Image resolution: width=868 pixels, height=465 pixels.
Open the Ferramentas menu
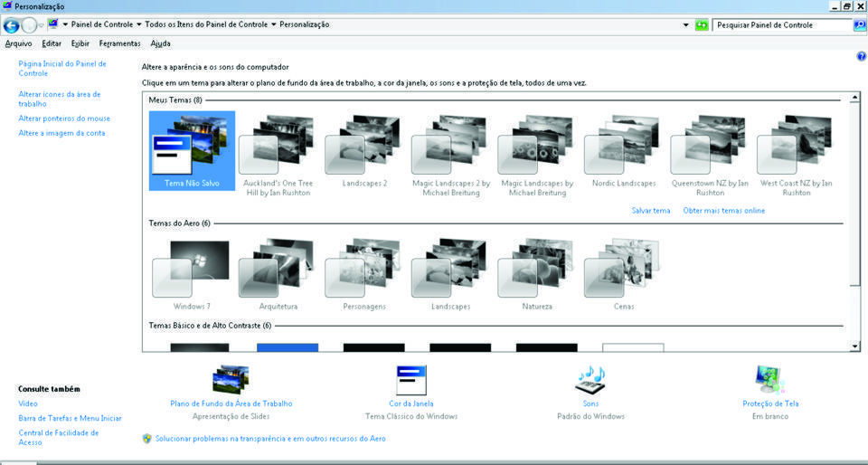(120, 43)
